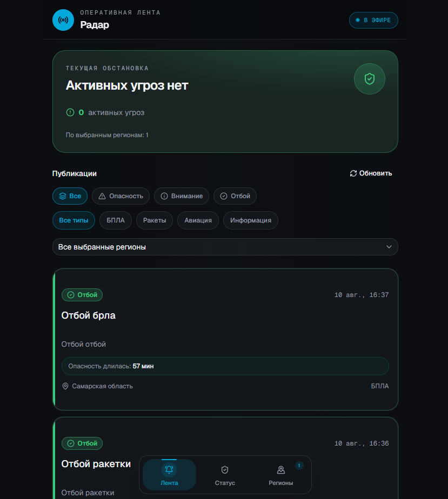This screenshot has height=499, width=448.
Task: Open the Лента bell tab
Action: (x=169, y=475)
